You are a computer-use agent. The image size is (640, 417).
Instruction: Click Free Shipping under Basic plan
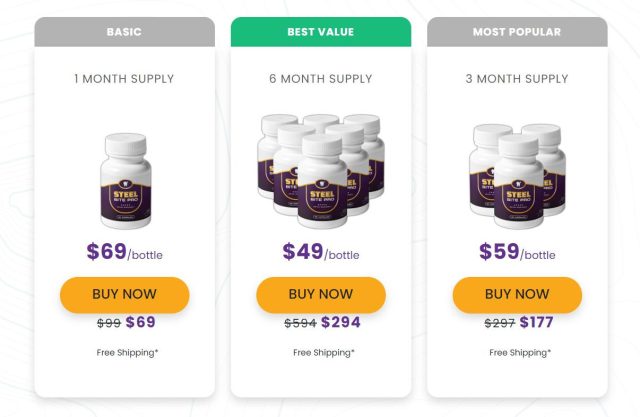[x=127, y=353]
